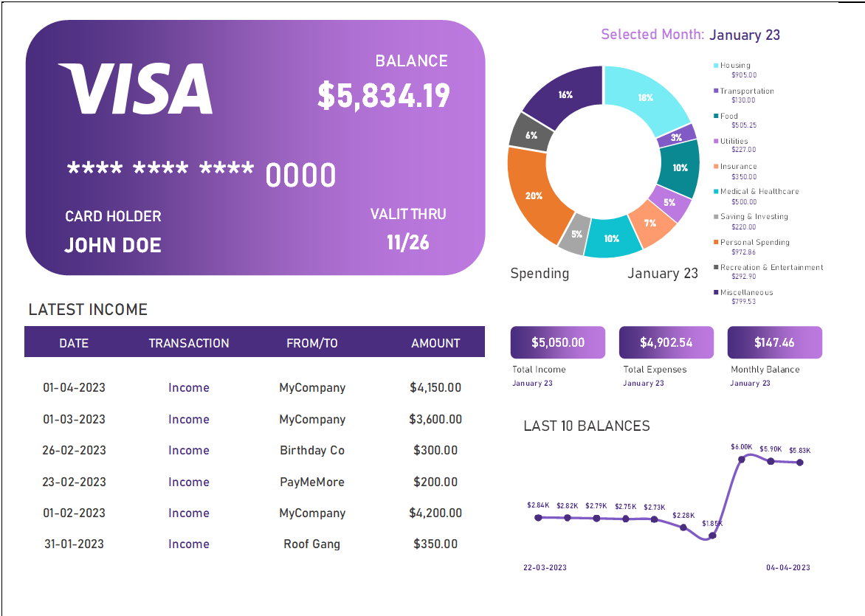The image size is (865, 616).
Task: Select the card balance $5,834.19
Action: point(384,95)
